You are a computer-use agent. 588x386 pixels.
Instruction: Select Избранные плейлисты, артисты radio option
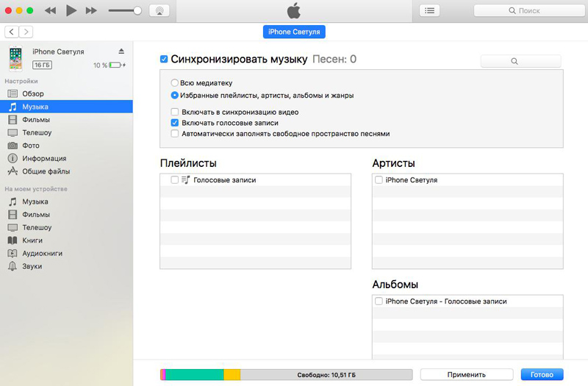pyautogui.click(x=174, y=96)
